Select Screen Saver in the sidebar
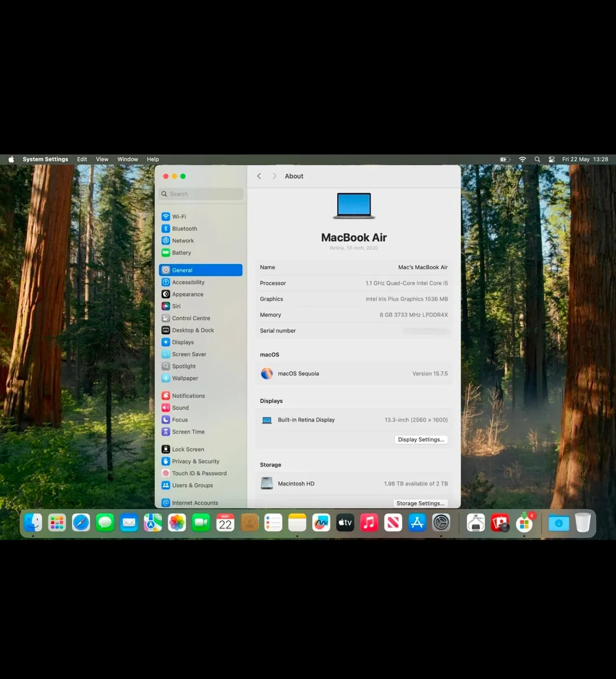616x679 pixels. 201,354
